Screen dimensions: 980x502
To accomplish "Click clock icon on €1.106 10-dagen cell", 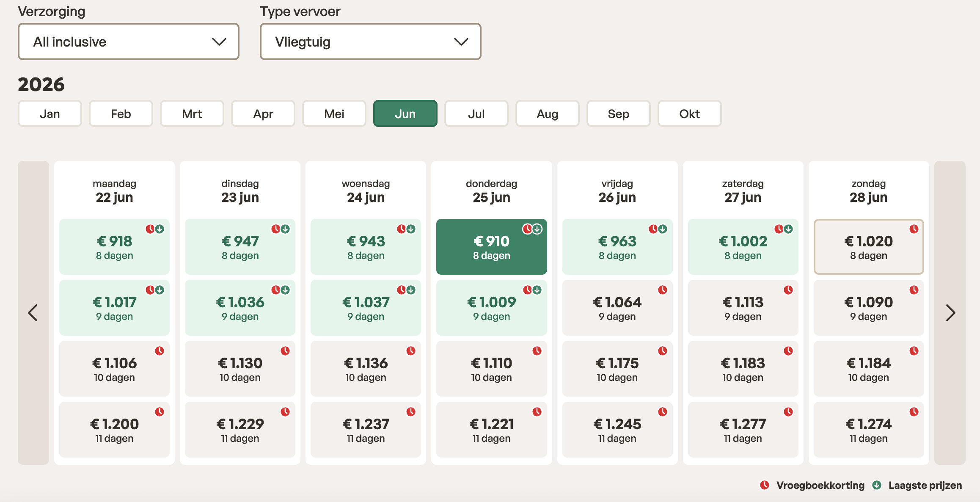I will coord(160,351).
